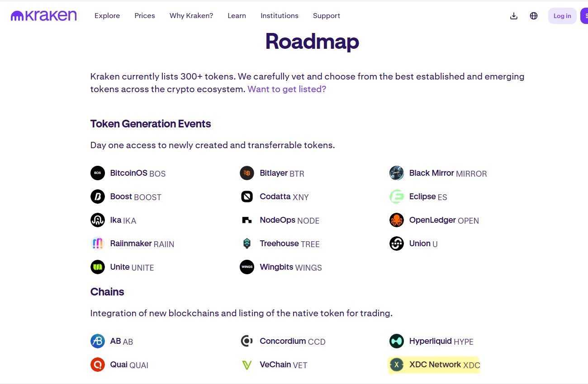Click the Kraken logo
Image resolution: width=588 pixels, height=384 pixels.
[x=44, y=16]
